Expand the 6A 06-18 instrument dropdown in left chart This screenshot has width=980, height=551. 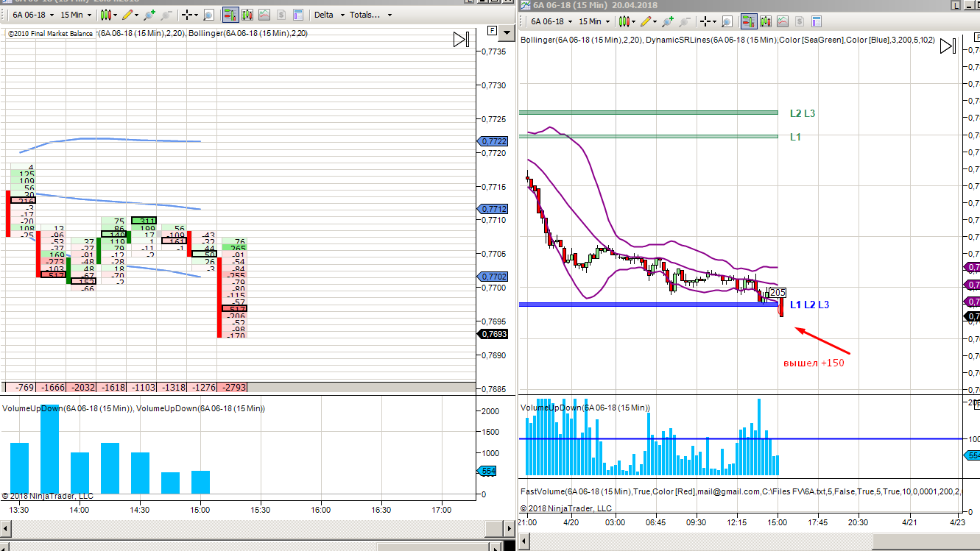pos(29,15)
